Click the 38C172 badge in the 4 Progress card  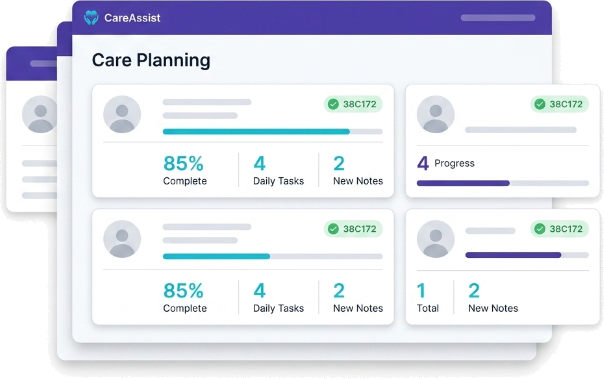tap(560, 104)
